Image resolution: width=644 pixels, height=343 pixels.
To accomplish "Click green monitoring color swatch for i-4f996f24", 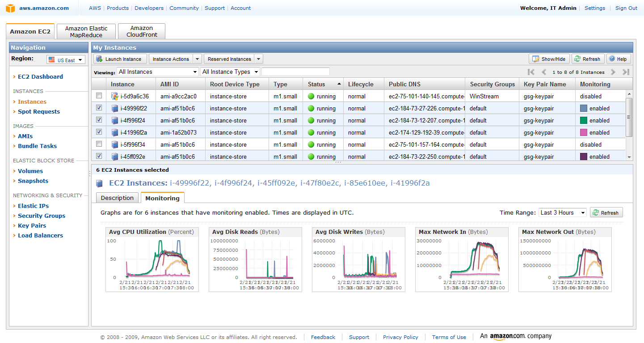I will [583, 120].
